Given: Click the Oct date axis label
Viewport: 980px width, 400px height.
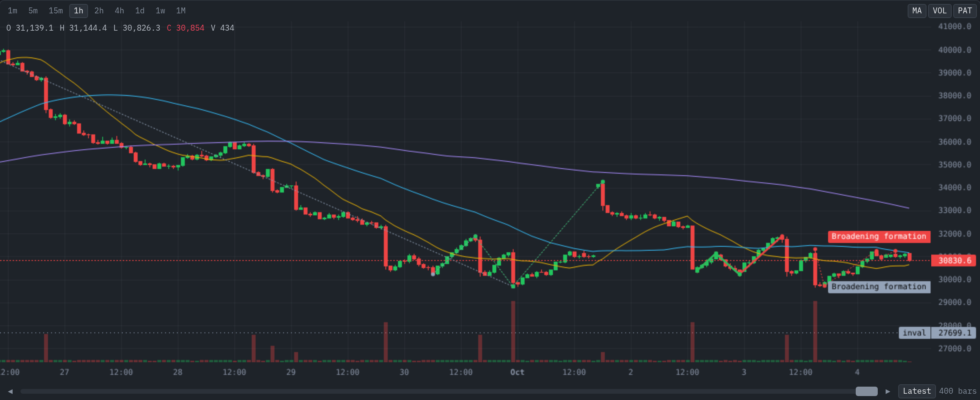Looking at the screenshot, I should point(517,372).
